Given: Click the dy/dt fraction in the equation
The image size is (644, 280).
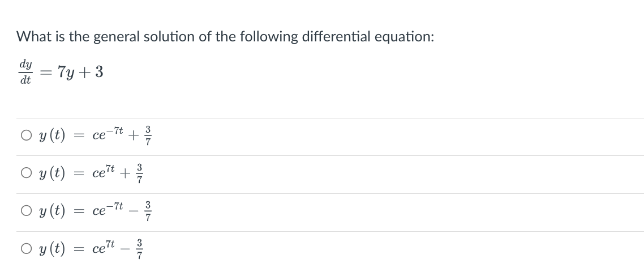Looking at the screenshot, I should [25, 72].
